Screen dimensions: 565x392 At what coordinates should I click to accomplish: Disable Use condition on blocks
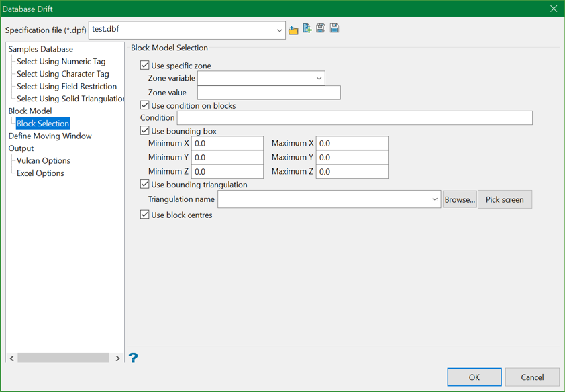click(x=144, y=105)
